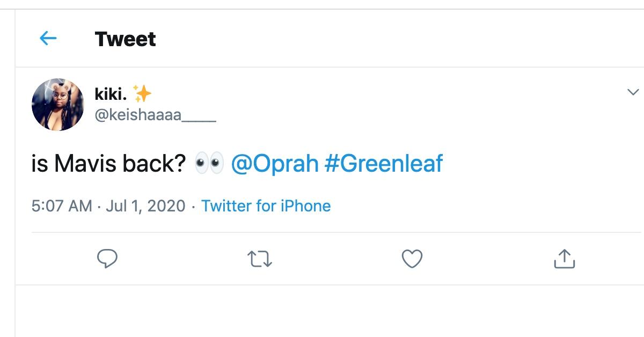View the #Greenleaf hashtag feed
This screenshot has width=644, height=337.
[x=384, y=163]
